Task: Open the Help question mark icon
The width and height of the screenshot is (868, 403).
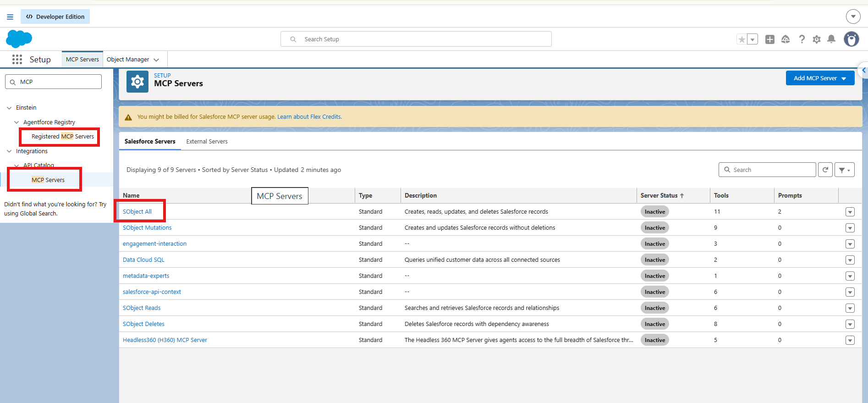Action: pyautogui.click(x=802, y=39)
